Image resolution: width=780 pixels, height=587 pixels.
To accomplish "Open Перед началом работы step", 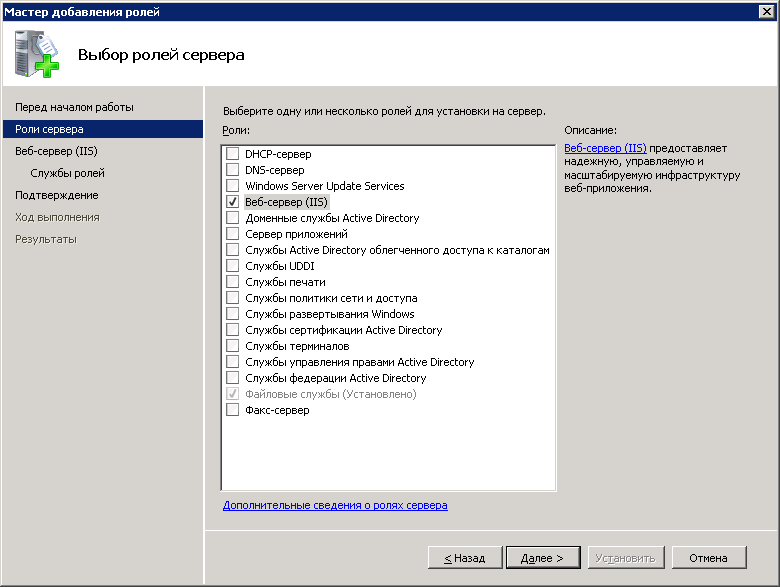I will 74,107.
